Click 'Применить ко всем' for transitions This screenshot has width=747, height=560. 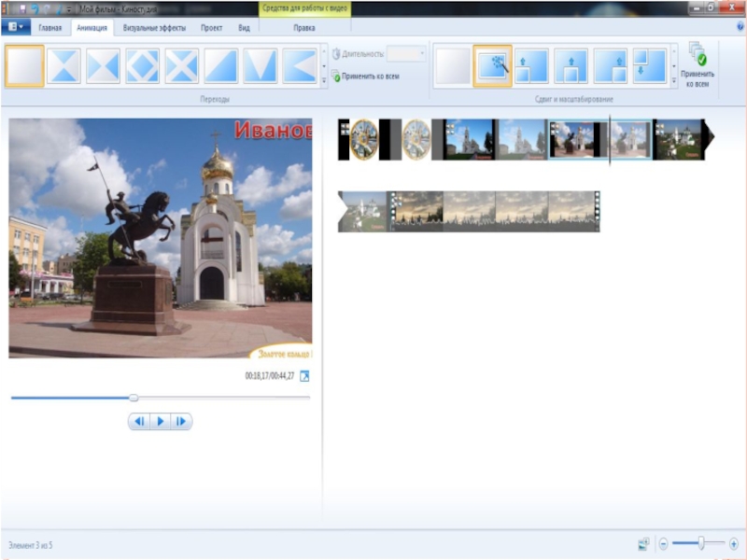tap(369, 77)
